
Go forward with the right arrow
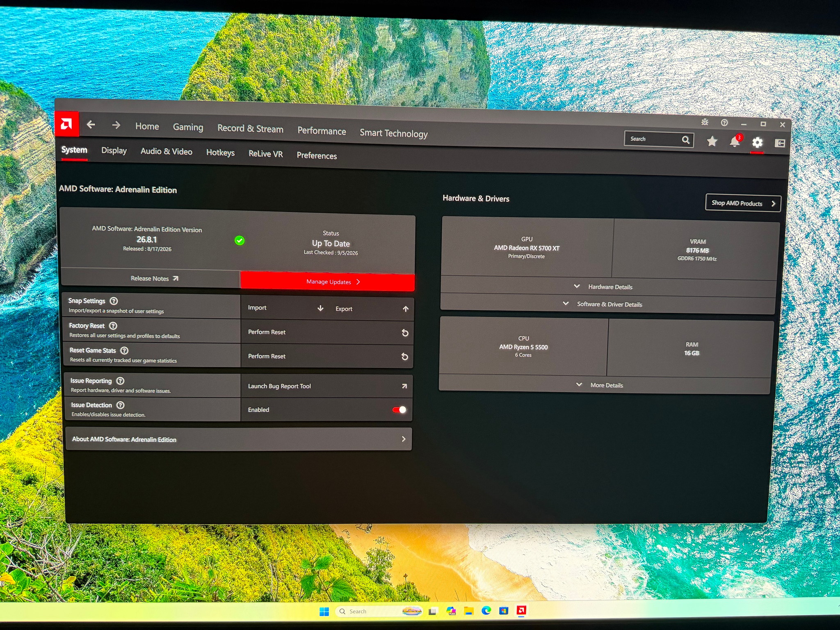point(116,125)
